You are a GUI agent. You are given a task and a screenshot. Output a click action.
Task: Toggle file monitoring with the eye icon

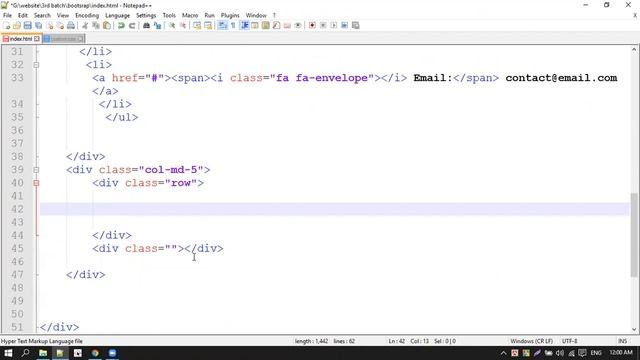coord(298,25)
